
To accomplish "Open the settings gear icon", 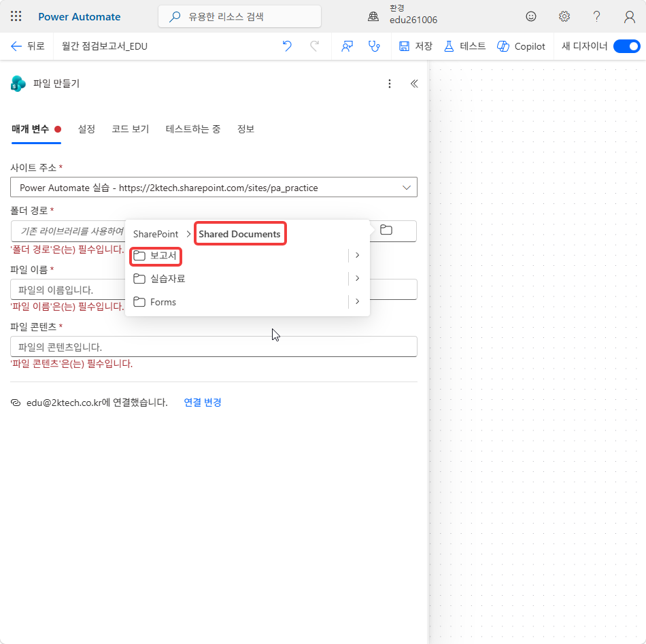I will pos(564,16).
